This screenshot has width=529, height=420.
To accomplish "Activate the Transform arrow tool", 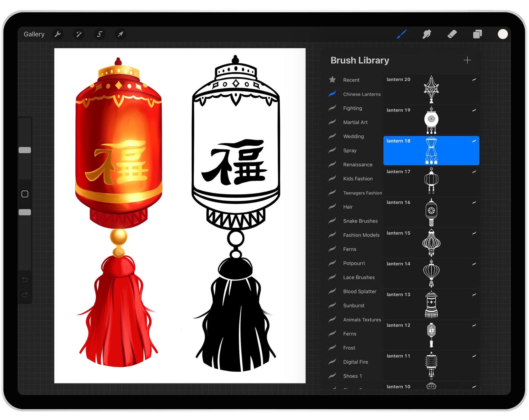I will [x=120, y=34].
